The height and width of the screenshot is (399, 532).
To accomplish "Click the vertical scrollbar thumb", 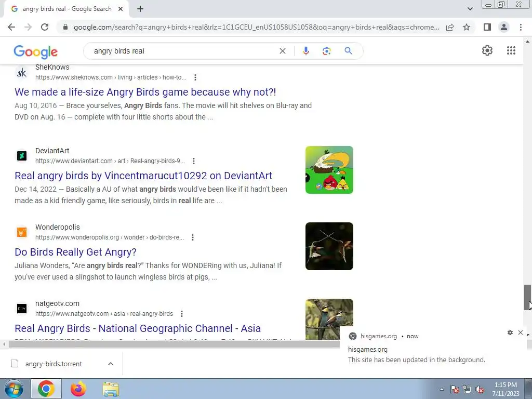I will coord(527,297).
